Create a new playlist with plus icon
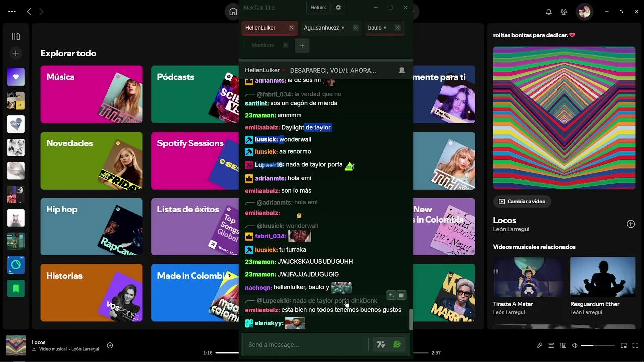Screen dimensions: 644x362 (16, 53)
